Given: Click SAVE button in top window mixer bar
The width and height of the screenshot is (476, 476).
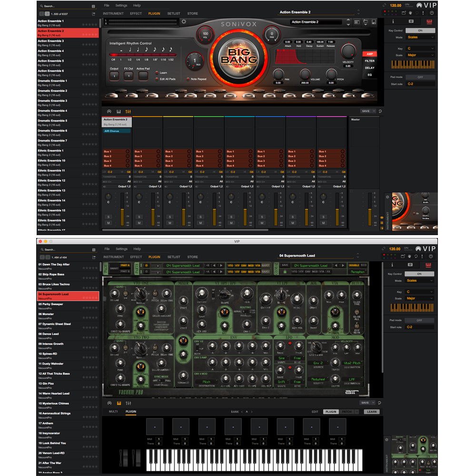Looking at the screenshot, I should pos(366,111).
